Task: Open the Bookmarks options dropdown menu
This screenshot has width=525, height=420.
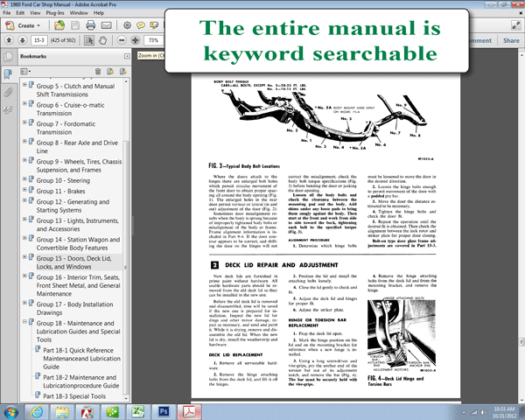Action: (x=25, y=72)
